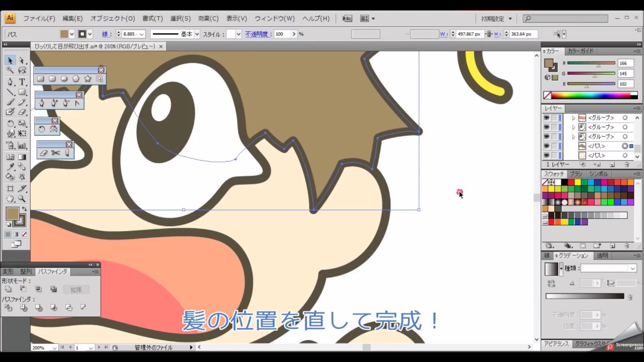This screenshot has height=362, width=644.
Task: Open the stroke weight 8.885 dropdown
Action: [141, 34]
